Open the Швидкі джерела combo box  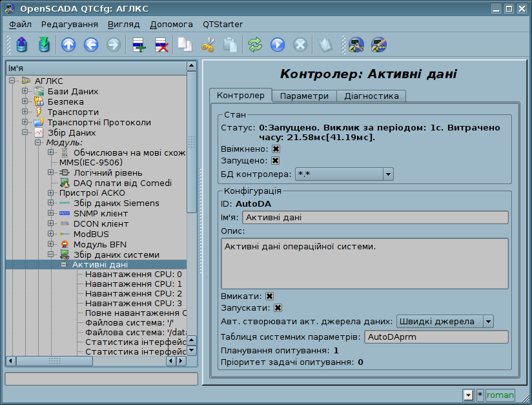coord(444,321)
